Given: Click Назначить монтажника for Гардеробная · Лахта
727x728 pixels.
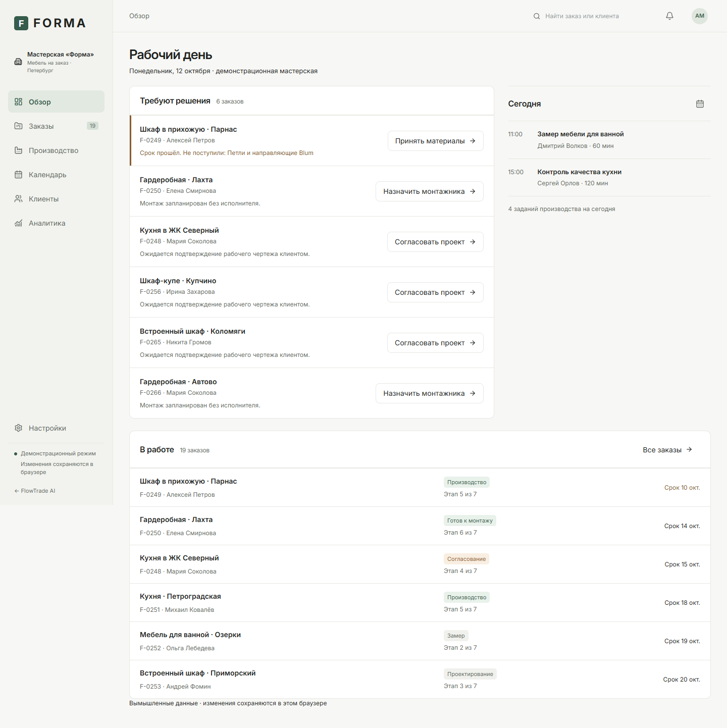Looking at the screenshot, I should pos(430,191).
